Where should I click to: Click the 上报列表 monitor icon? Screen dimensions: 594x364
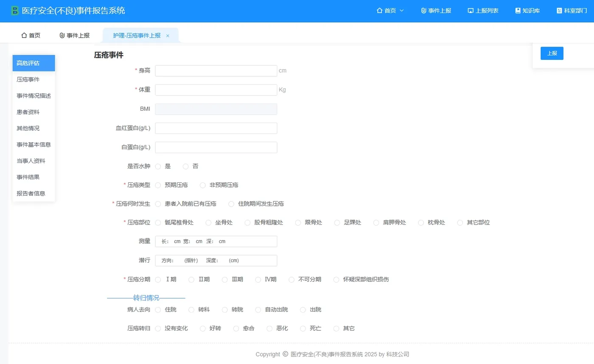click(x=471, y=11)
